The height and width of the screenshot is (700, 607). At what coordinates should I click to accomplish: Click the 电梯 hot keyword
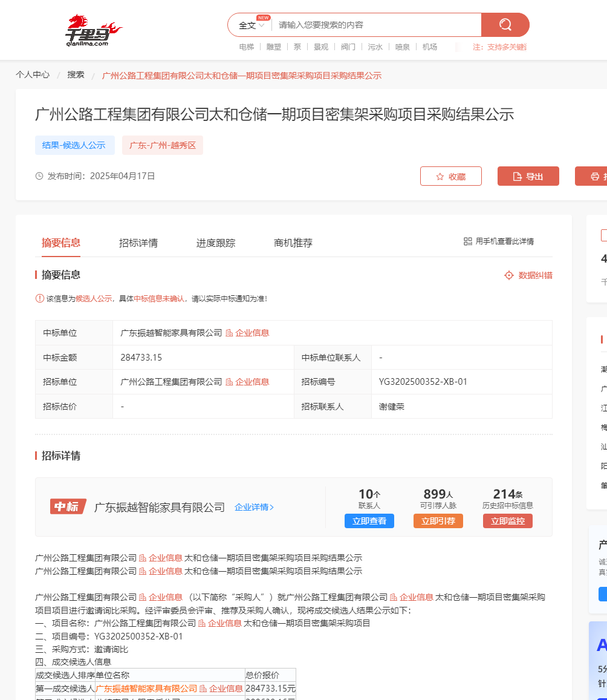pos(246,47)
